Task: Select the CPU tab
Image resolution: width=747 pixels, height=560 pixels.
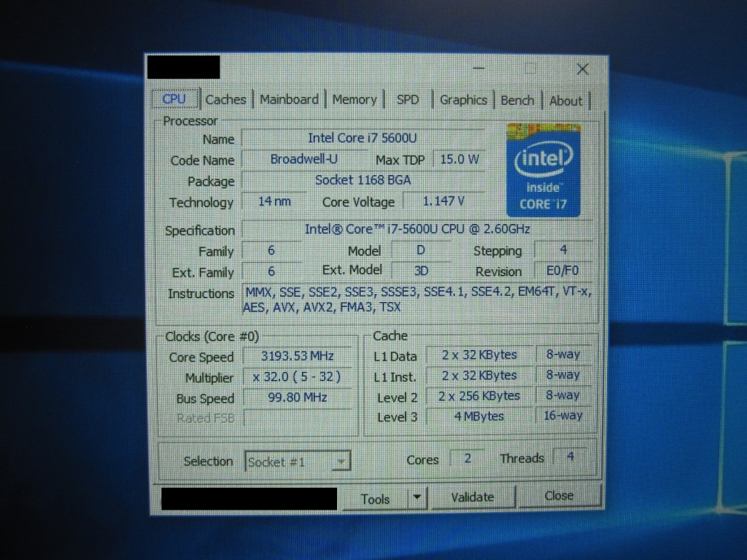Action: (x=174, y=99)
